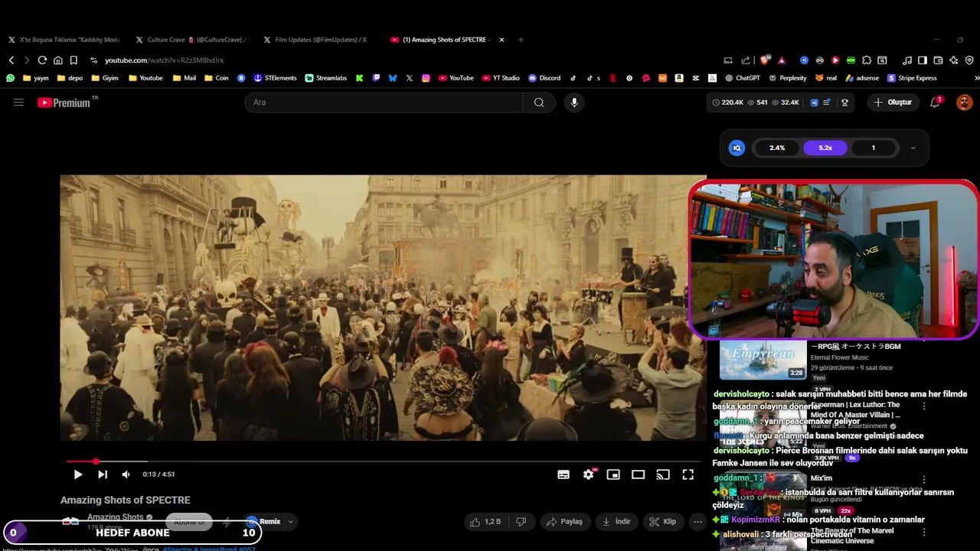
Task: Click the red scrubber handle on the timeline
Action: pyautogui.click(x=96, y=461)
